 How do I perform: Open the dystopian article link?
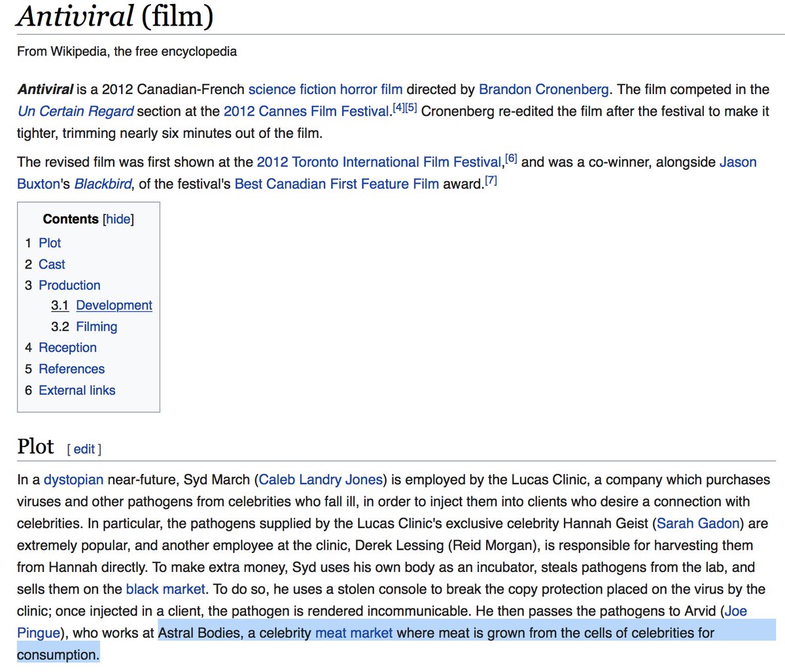73,480
